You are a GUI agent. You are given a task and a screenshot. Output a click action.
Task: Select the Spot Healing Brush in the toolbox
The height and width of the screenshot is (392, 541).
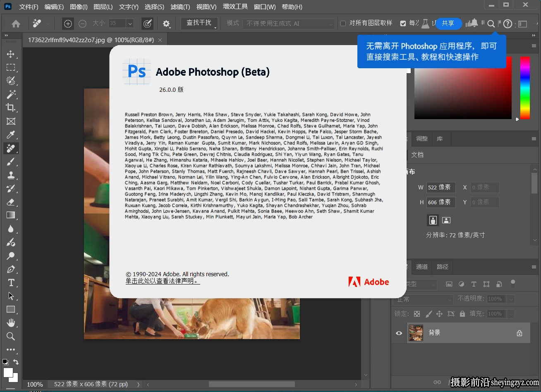(11, 148)
